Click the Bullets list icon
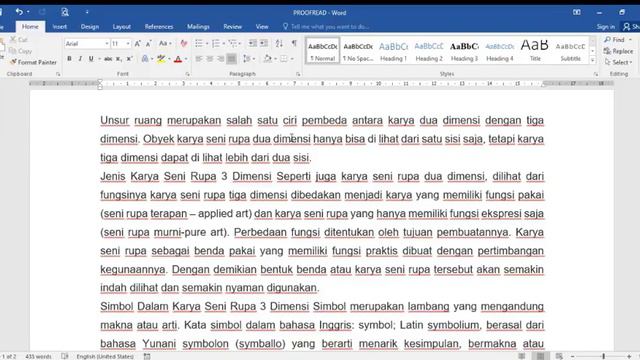640x360 pixels. [199, 43]
